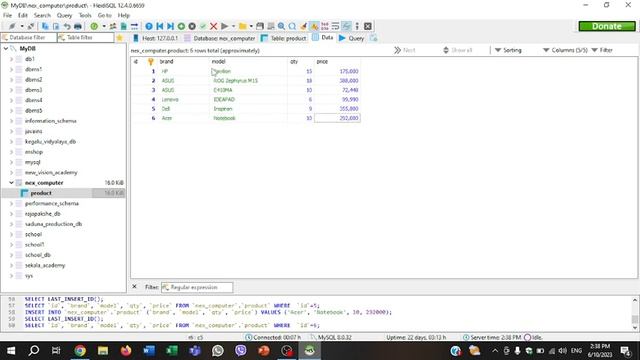640x360 pixels.
Task: Switch to the Table: product tab
Action: pyautogui.click(x=284, y=38)
